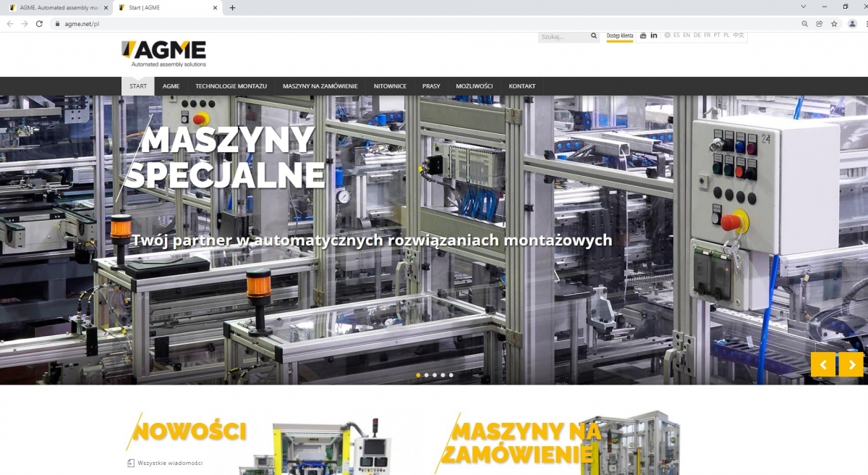Click Dostęp klienta link
Image resolution: width=868 pixels, height=475 pixels.
(x=620, y=35)
